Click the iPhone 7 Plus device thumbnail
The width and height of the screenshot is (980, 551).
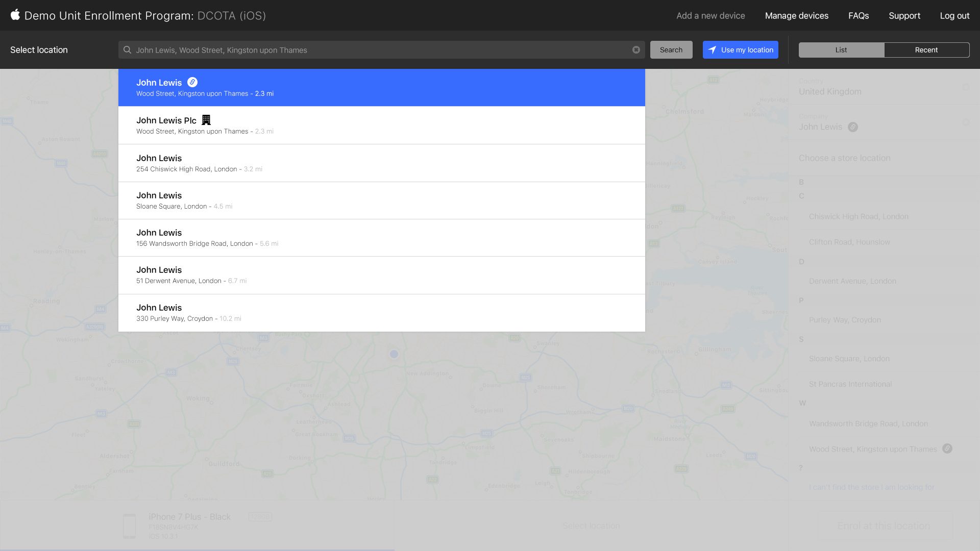coord(130,526)
